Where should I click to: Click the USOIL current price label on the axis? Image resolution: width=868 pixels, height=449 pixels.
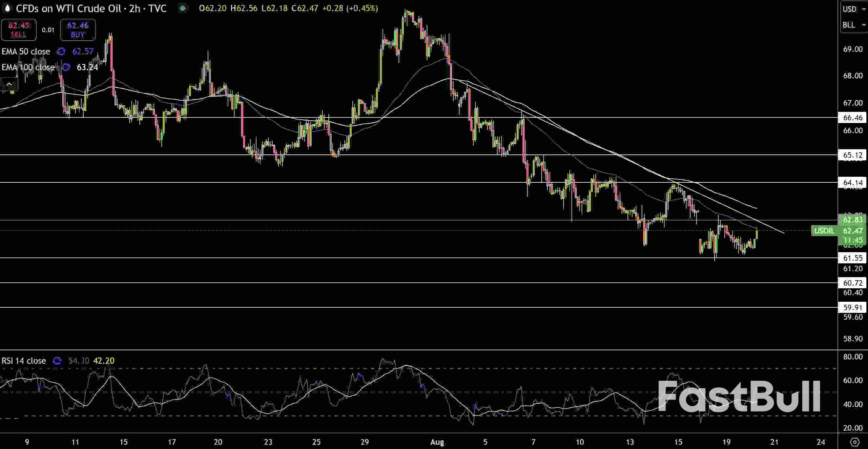[x=839, y=231]
